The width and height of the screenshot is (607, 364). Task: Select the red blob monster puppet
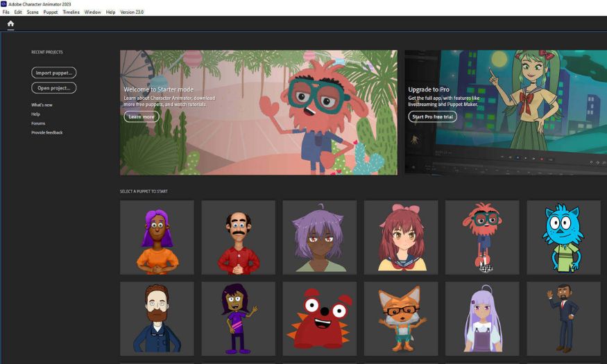click(320, 319)
